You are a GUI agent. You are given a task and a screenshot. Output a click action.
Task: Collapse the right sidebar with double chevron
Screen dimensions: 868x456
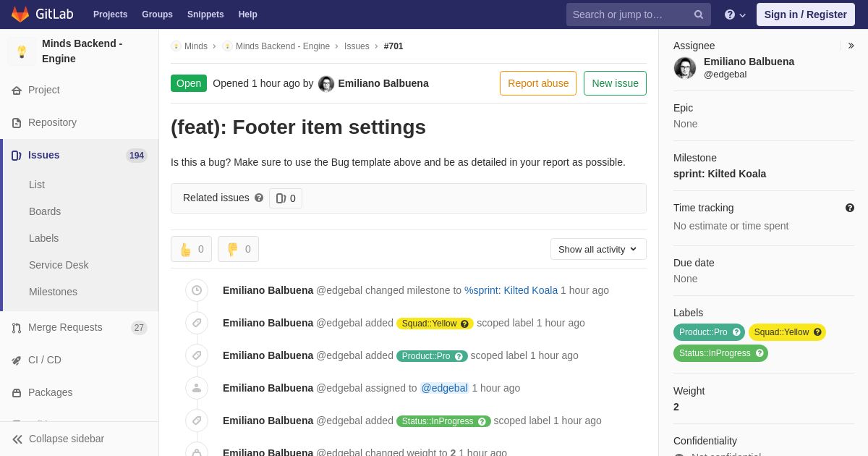click(851, 46)
